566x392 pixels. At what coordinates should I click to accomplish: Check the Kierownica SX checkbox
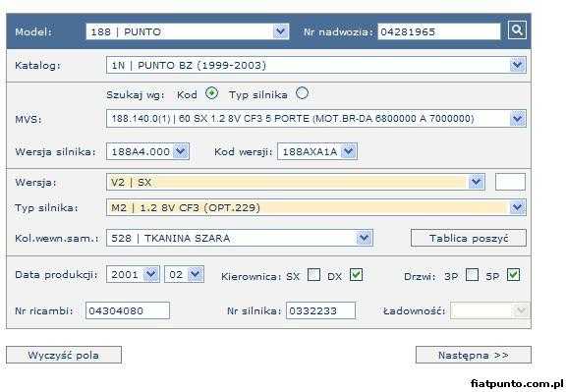point(313,275)
